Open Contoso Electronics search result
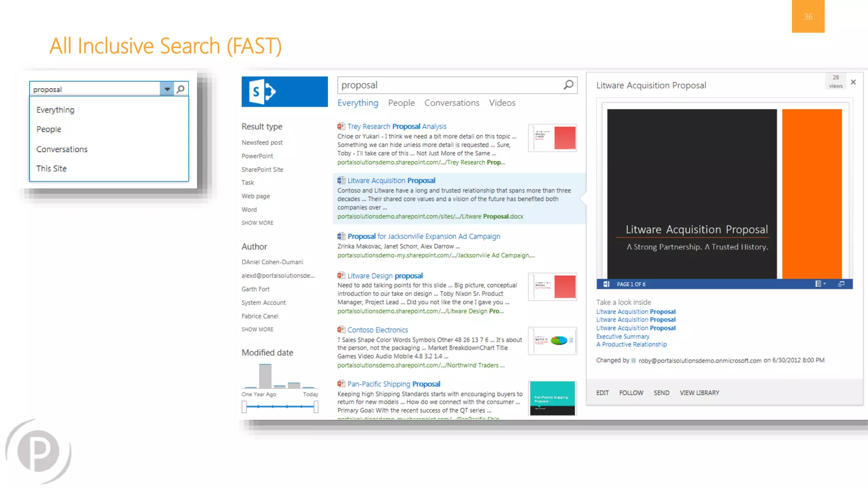The width and height of the screenshot is (868, 488). 378,330
